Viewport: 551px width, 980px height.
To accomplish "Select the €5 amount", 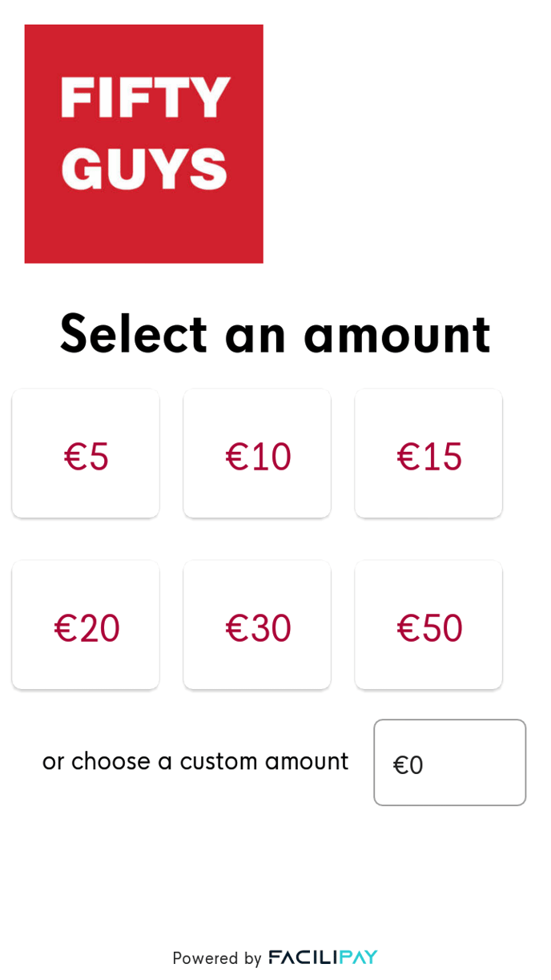I will (86, 454).
